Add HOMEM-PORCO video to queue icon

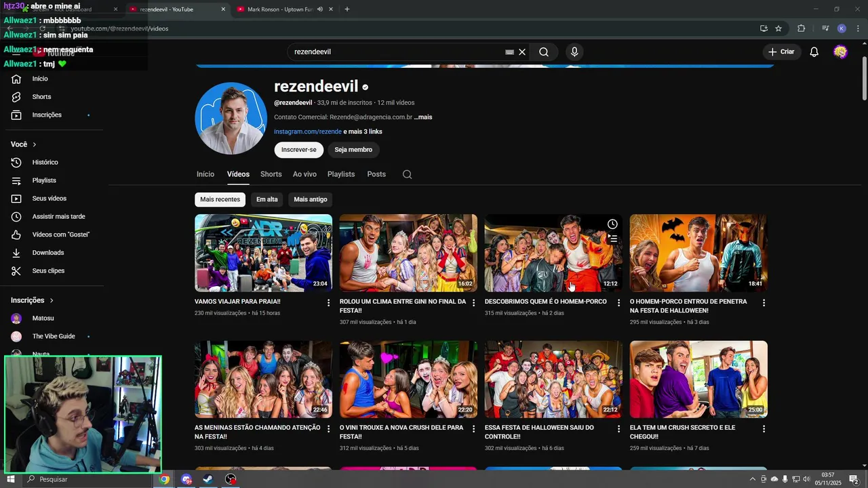click(x=612, y=239)
